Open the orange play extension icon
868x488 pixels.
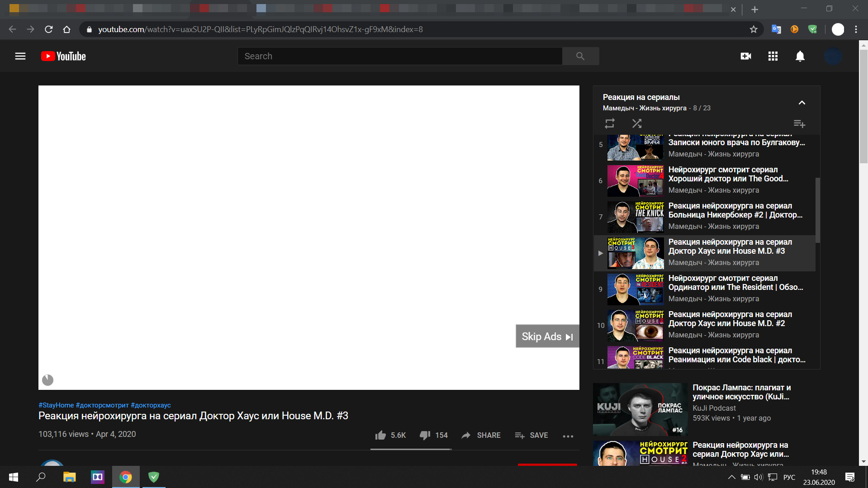[794, 29]
